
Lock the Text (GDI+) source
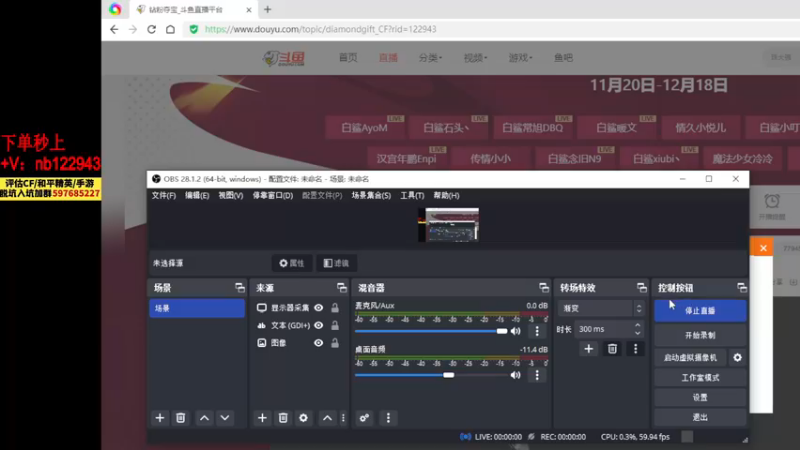(x=335, y=325)
